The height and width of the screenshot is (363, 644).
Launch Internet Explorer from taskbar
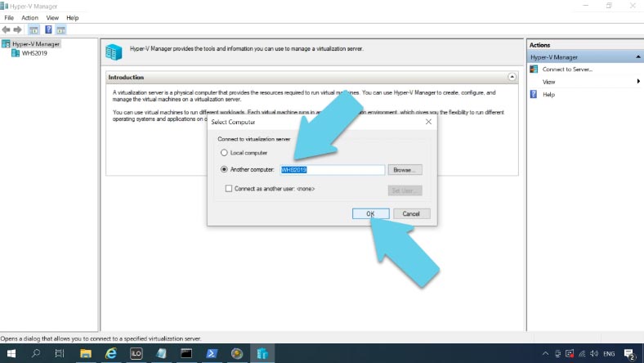[111, 353]
